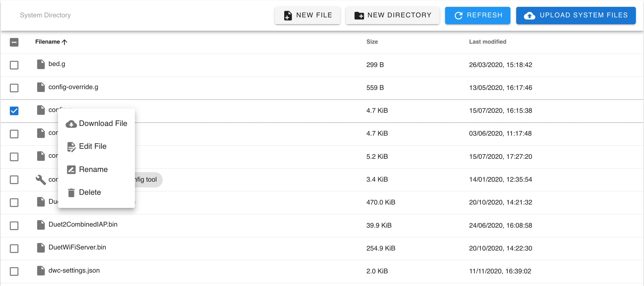The image size is (644, 286).
Task: Click the New Directory icon
Action: [x=358, y=15]
